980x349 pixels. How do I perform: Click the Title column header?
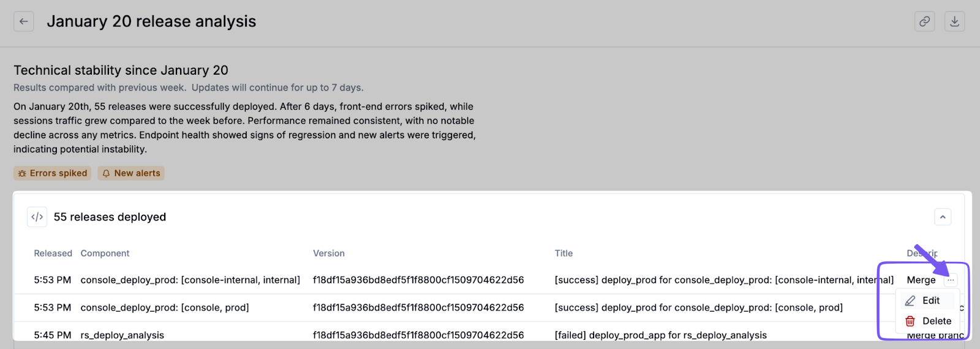(563, 253)
